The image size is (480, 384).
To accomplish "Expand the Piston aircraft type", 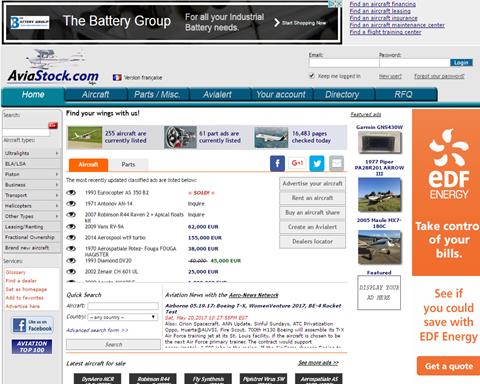I will (32, 174).
